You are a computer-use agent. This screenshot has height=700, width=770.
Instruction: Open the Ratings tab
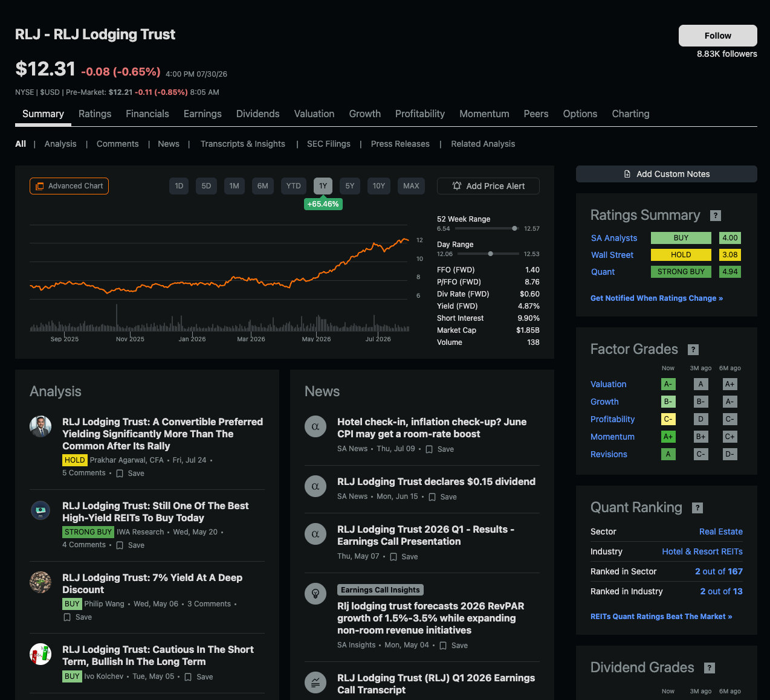pyautogui.click(x=95, y=114)
